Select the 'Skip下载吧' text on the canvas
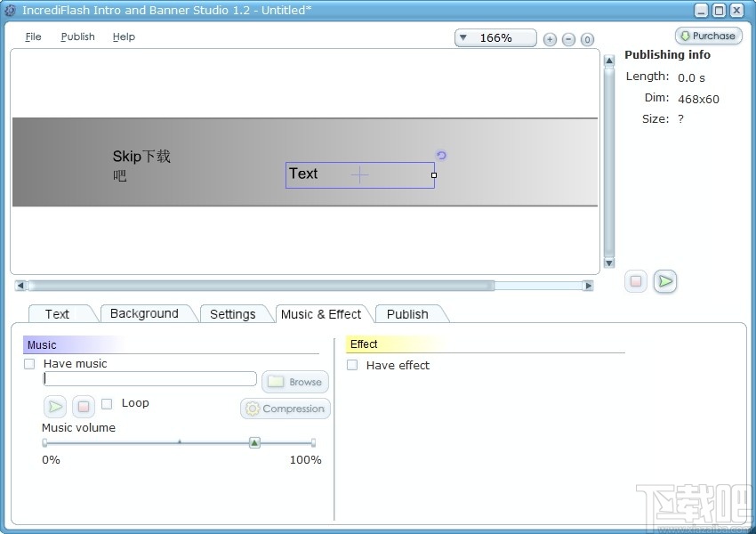The width and height of the screenshot is (756, 534). point(141,166)
